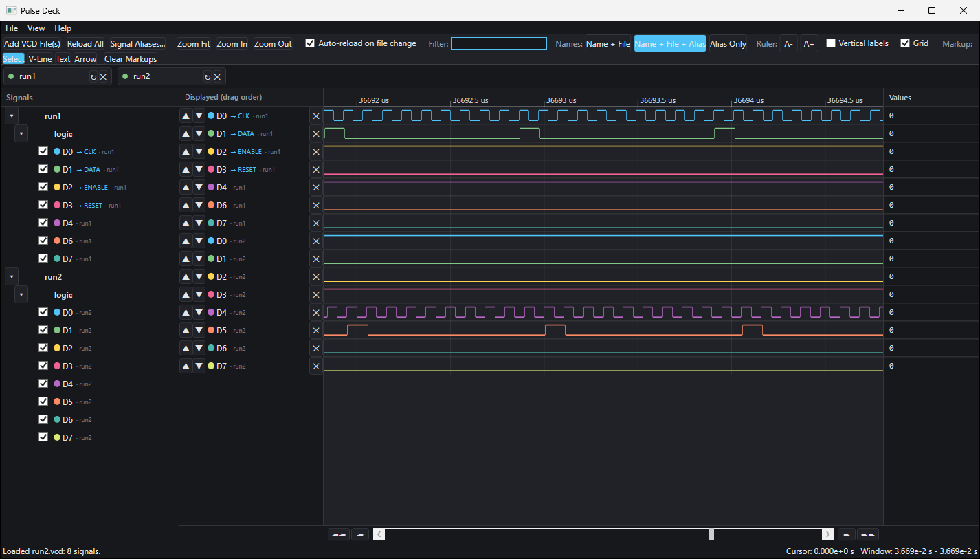Click Zoom In button

[x=232, y=44]
